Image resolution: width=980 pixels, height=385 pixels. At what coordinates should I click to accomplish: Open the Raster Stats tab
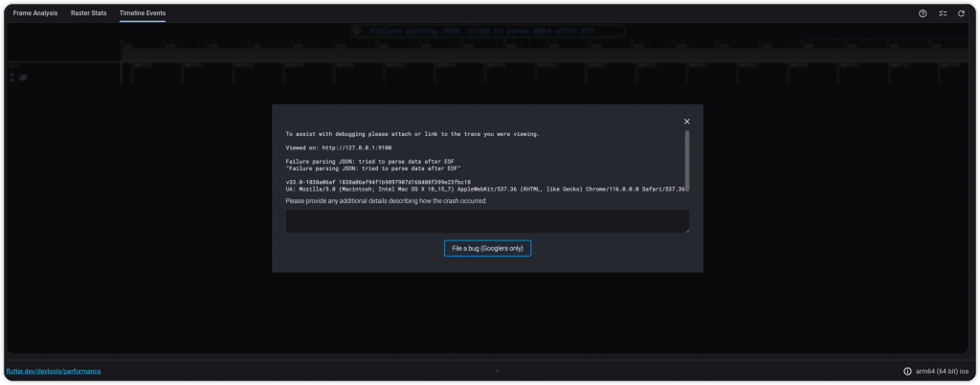[x=88, y=13]
